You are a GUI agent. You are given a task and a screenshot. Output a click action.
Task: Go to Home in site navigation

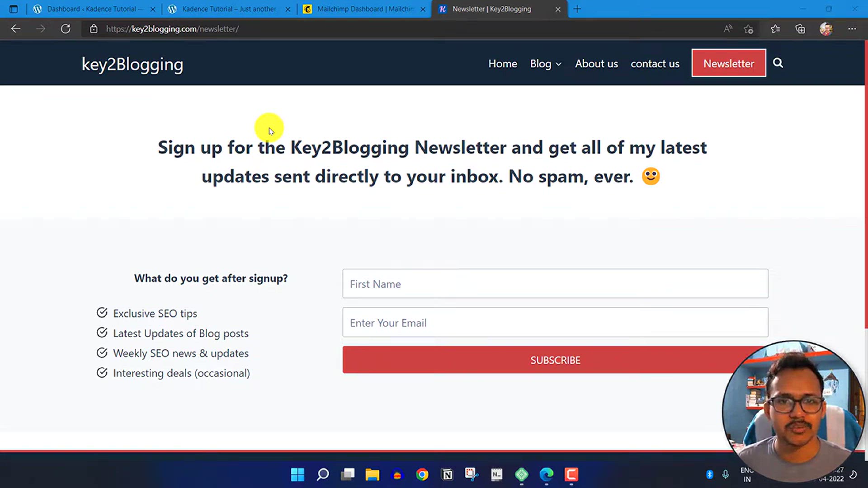tap(503, 64)
